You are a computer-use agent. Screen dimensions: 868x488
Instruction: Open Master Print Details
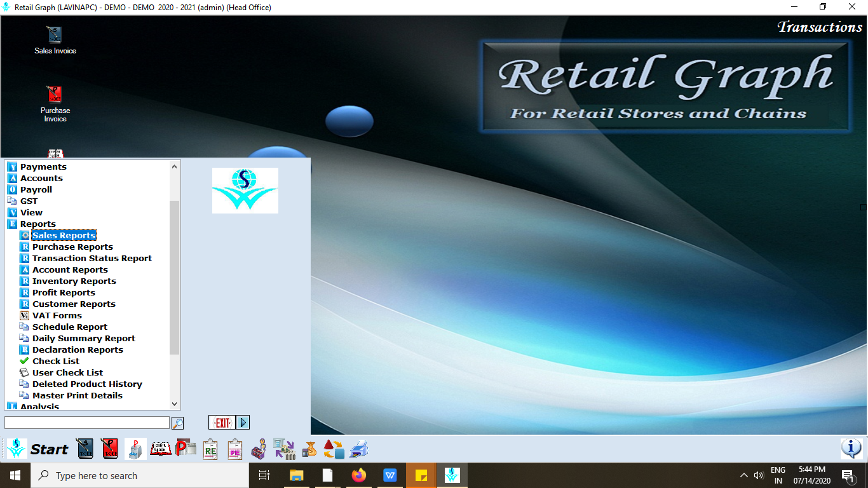click(x=78, y=395)
